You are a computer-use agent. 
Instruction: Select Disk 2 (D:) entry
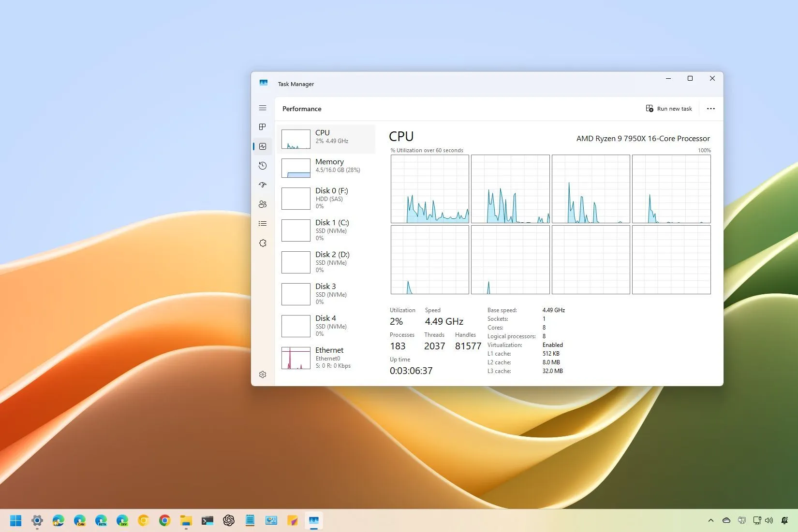[x=326, y=262]
